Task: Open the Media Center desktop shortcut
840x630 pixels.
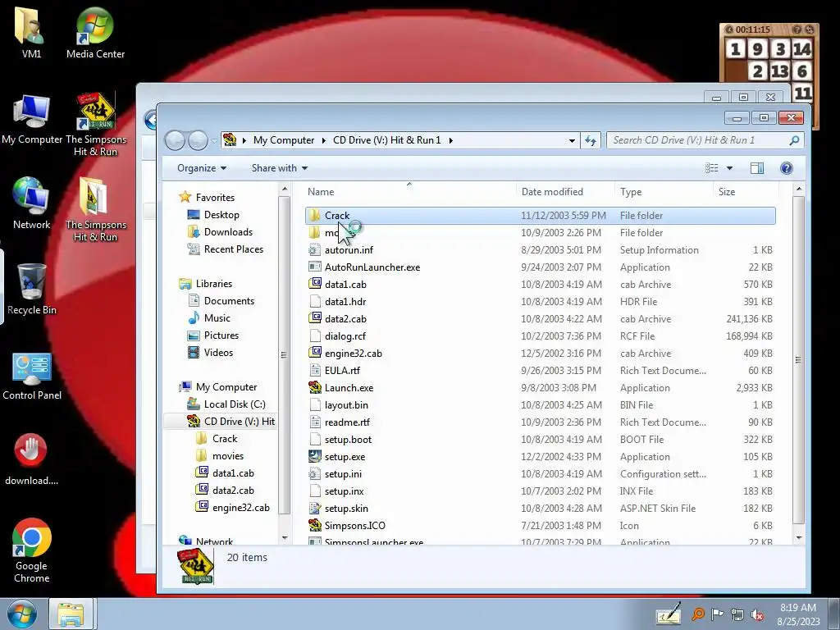Action: (x=95, y=32)
